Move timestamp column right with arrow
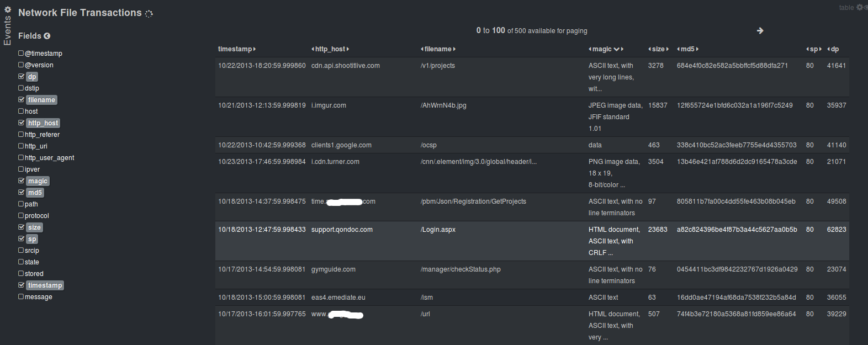The height and width of the screenshot is (345, 868). coord(255,49)
